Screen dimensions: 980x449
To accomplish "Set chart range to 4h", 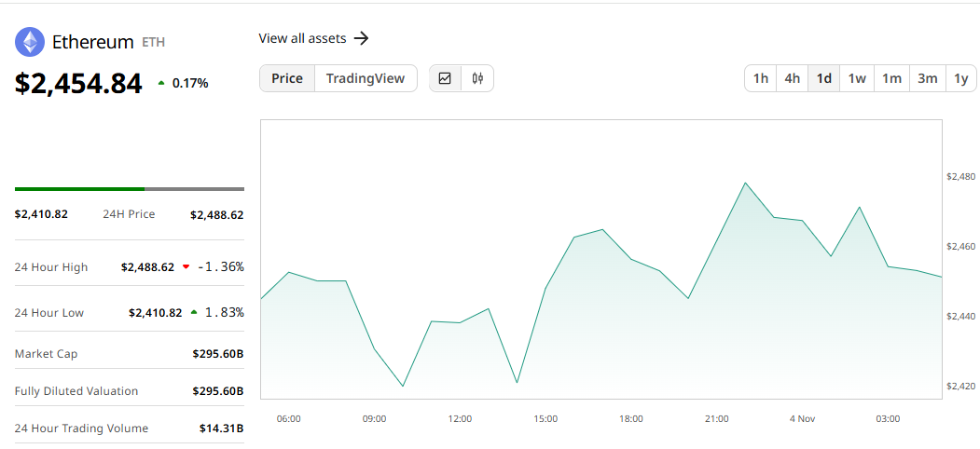I will point(792,78).
